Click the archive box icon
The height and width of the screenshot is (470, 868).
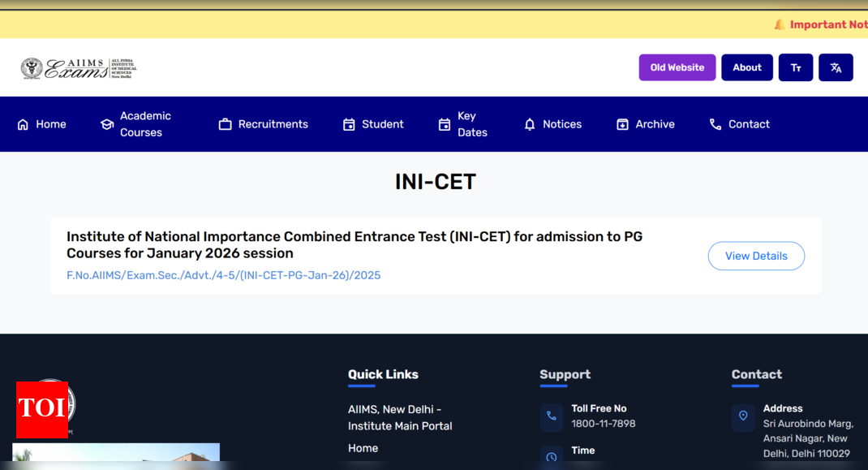[622, 124]
